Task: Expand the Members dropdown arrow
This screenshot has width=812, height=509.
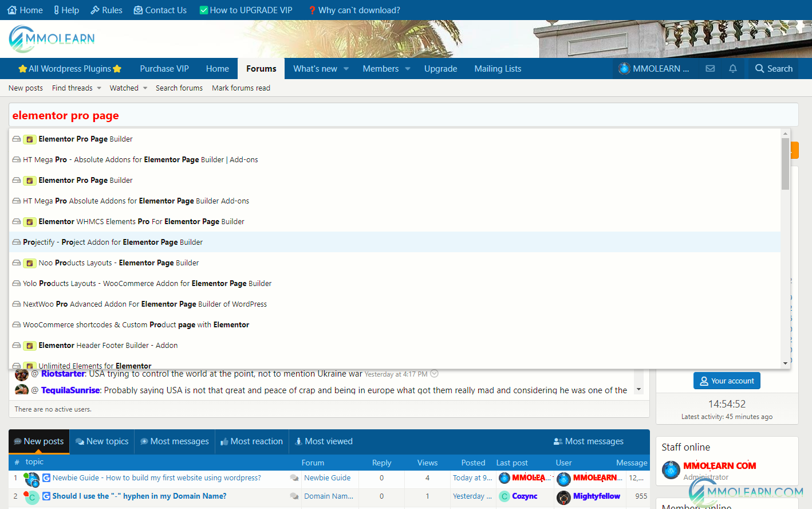Action: click(408, 69)
